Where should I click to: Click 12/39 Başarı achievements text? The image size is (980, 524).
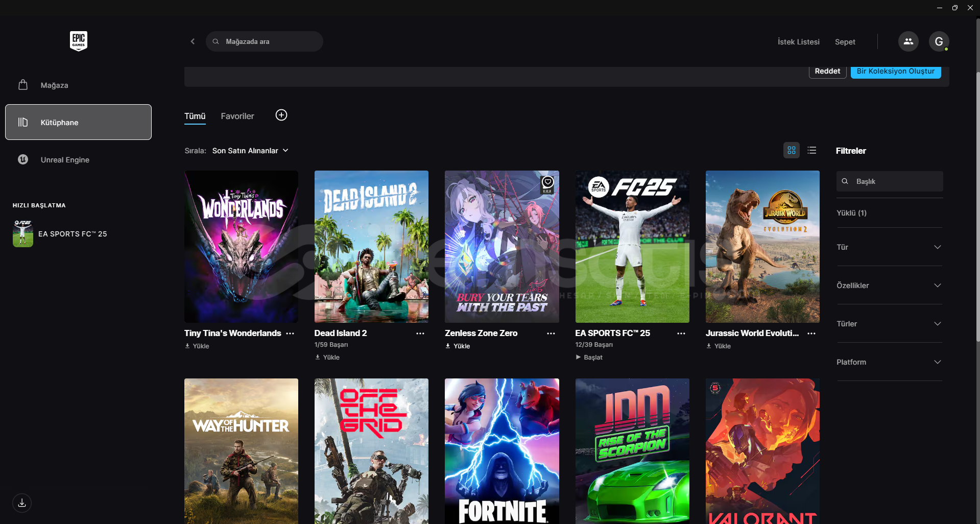click(x=594, y=345)
